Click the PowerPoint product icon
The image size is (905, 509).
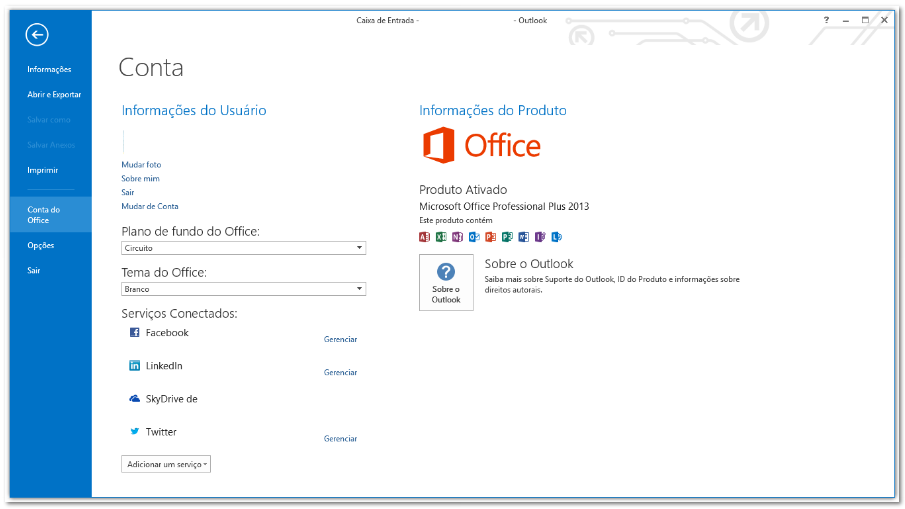tap(491, 237)
